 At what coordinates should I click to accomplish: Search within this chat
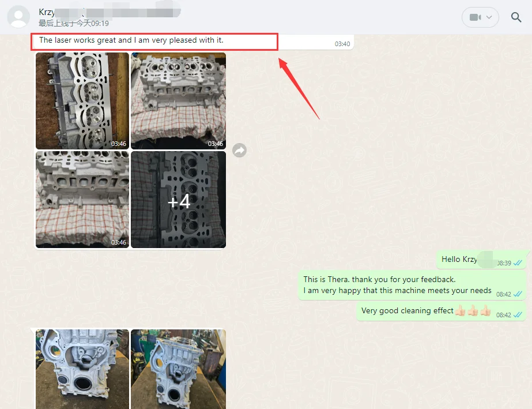(x=516, y=17)
